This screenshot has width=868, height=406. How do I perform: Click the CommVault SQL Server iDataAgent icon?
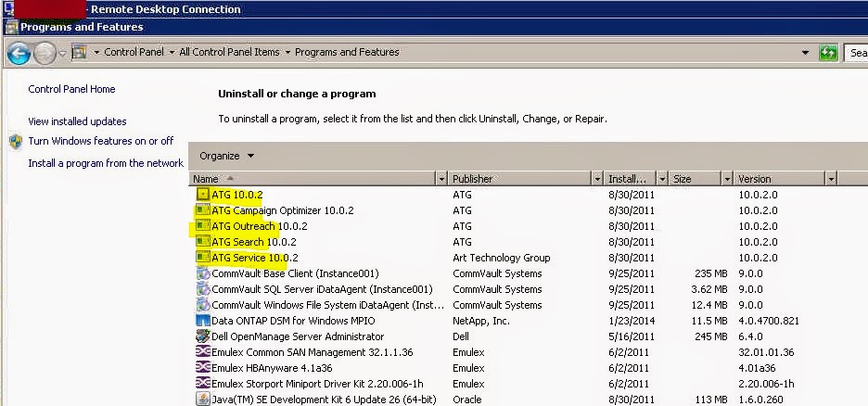coord(203,288)
